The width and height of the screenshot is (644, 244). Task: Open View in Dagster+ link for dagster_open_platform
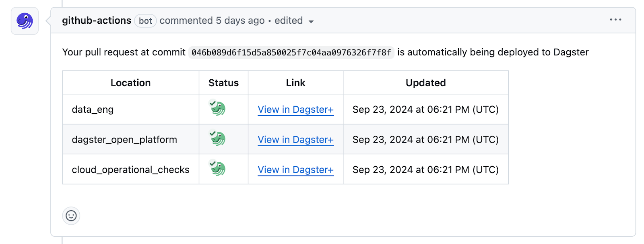[295, 140]
